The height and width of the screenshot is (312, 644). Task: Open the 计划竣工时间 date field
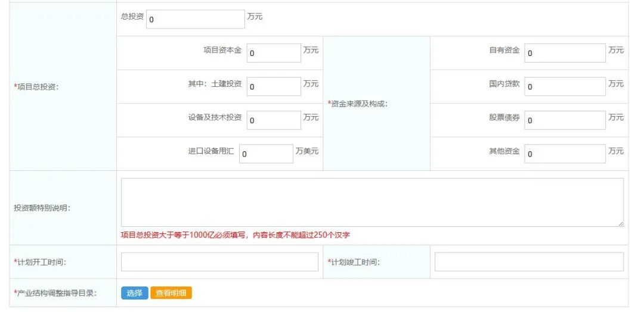(528, 262)
